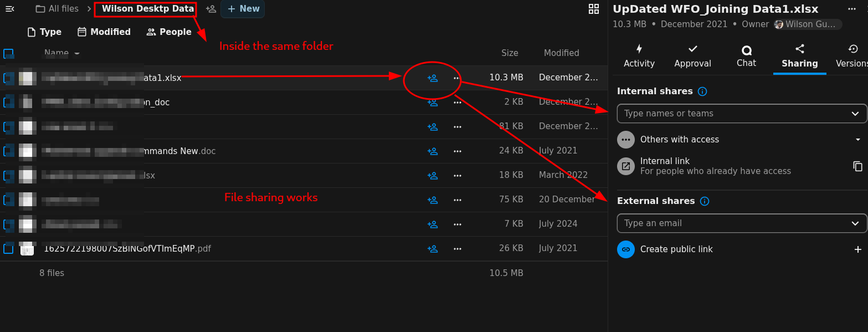Open the Modified date filter
This screenshot has width=868, height=332.
tap(104, 32)
